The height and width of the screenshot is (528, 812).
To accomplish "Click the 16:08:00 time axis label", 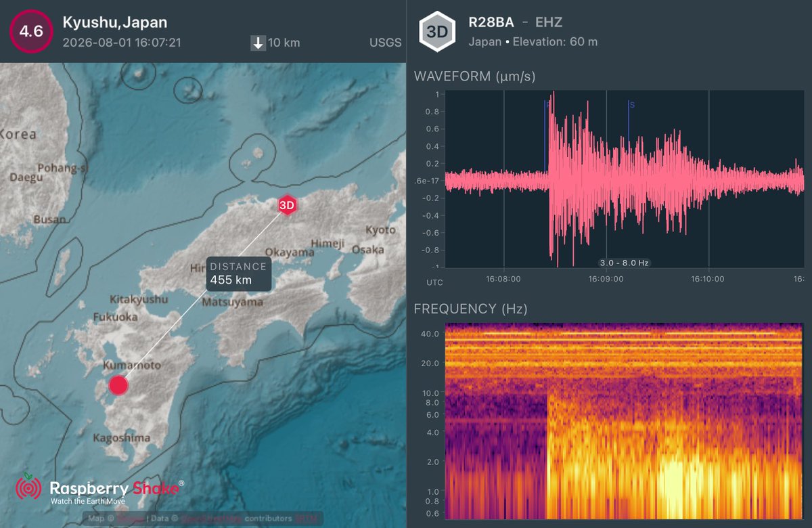I will click(x=505, y=279).
